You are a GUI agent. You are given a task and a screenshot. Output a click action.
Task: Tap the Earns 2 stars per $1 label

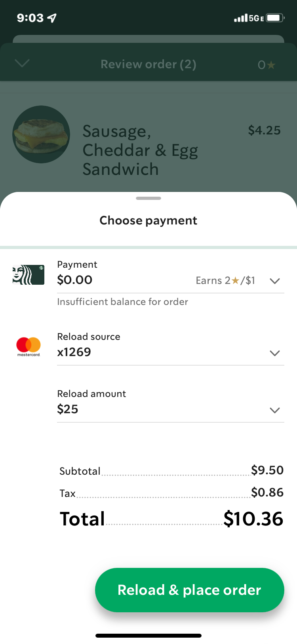pos(225,281)
